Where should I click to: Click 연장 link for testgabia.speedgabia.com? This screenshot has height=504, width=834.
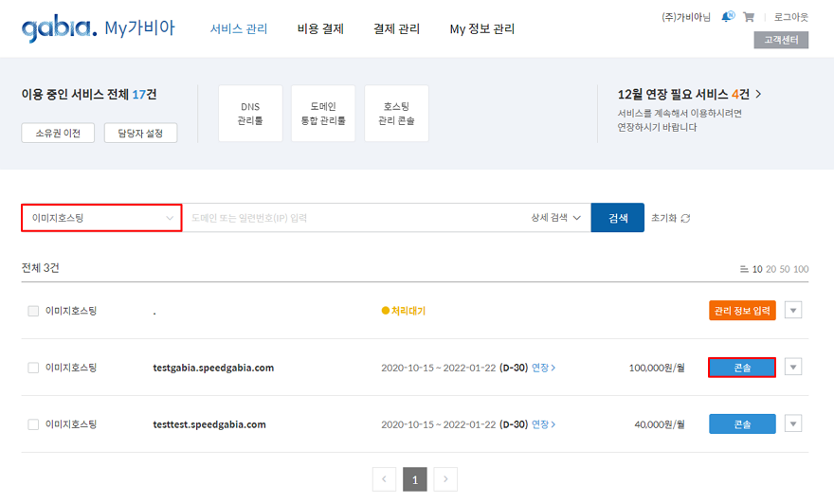point(544,368)
